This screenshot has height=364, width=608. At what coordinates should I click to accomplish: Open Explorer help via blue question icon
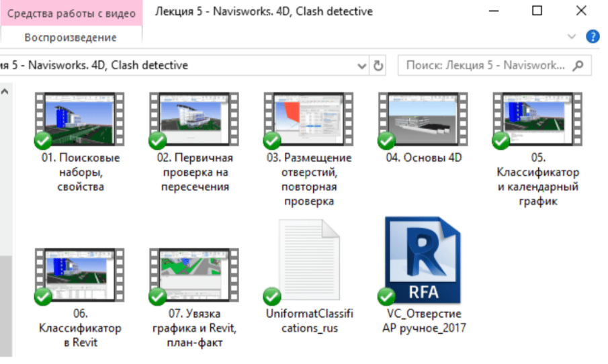[592, 36]
